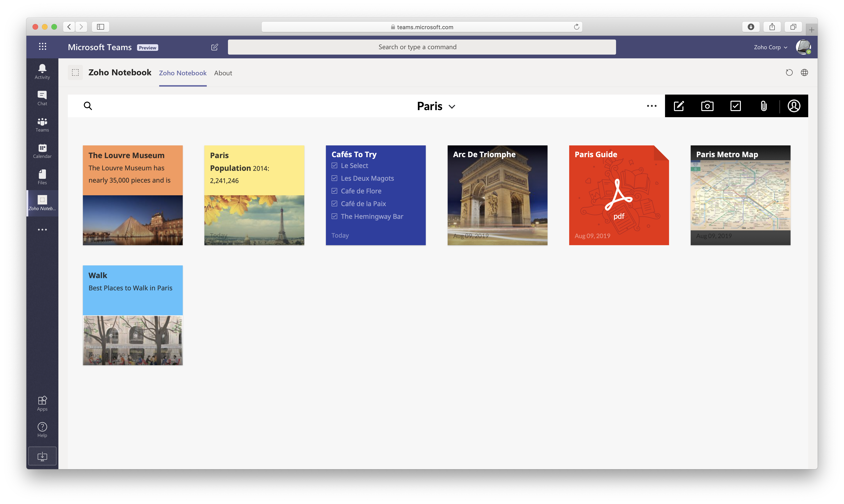Screen dimensions: 844x504
Task: Switch to the About tab
Action: point(223,73)
